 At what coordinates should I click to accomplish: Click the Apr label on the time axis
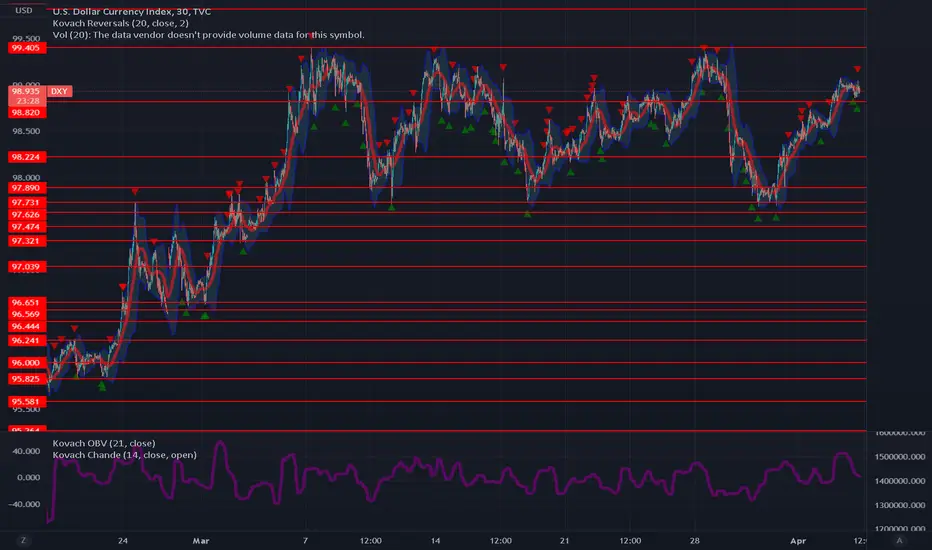tap(798, 540)
